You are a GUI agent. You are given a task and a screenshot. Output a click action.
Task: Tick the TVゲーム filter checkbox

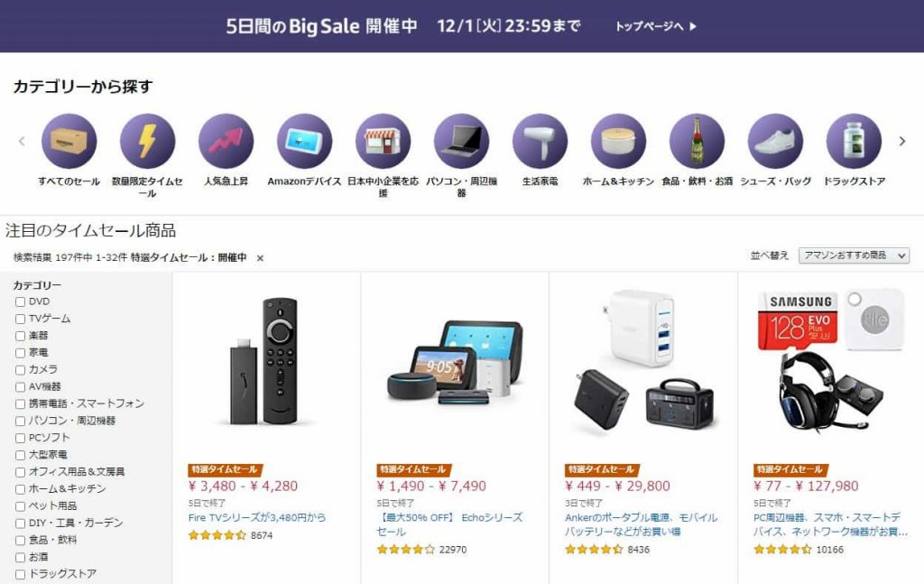point(20,319)
